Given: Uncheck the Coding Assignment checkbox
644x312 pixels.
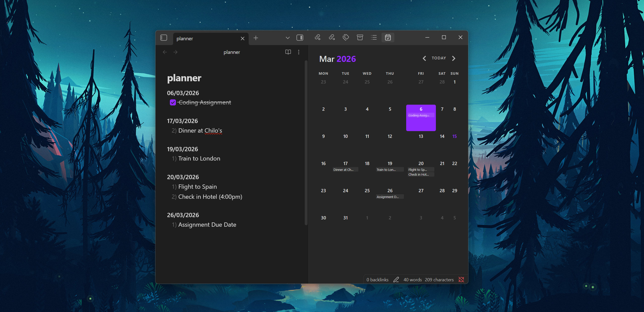Looking at the screenshot, I should point(173,102).
